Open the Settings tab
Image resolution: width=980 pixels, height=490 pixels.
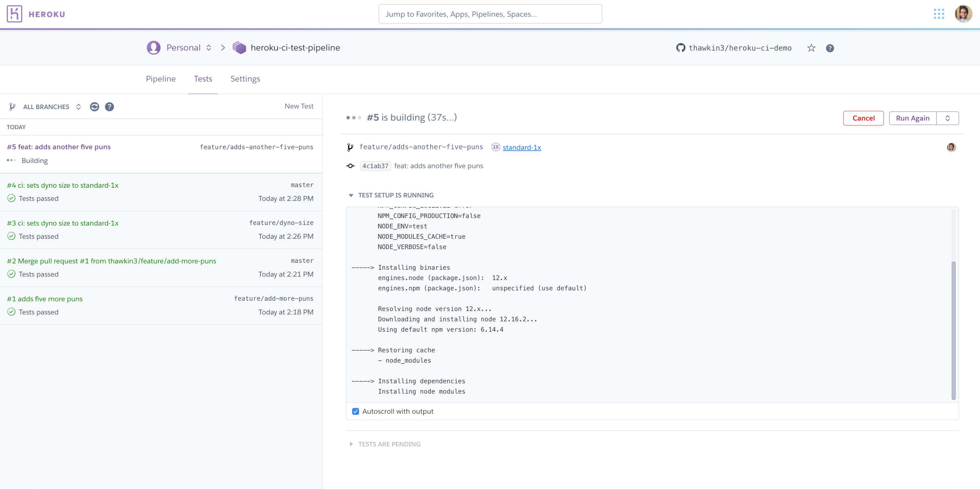point(245,79)
